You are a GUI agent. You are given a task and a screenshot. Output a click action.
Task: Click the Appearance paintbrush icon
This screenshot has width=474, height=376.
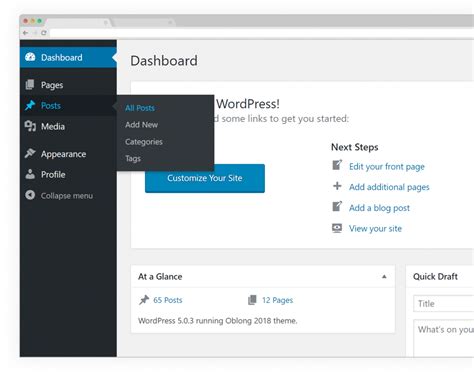point(30,153)
